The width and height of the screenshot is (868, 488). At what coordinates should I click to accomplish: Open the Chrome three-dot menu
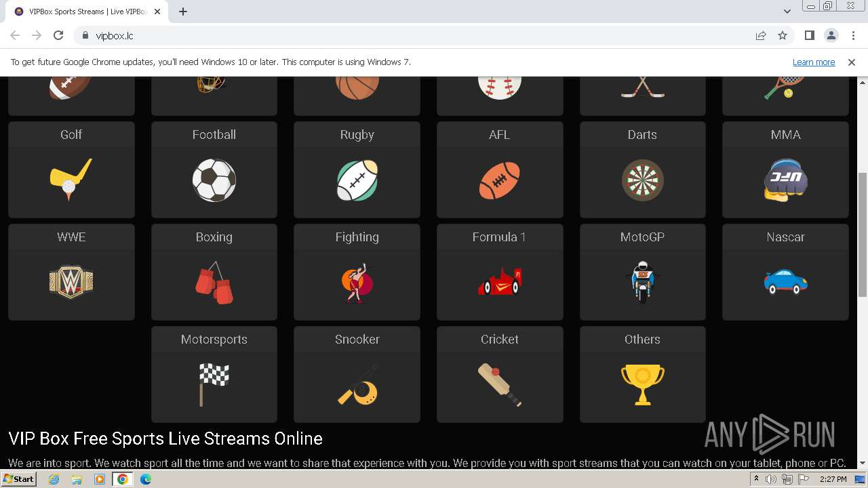(x=853, y=35)
